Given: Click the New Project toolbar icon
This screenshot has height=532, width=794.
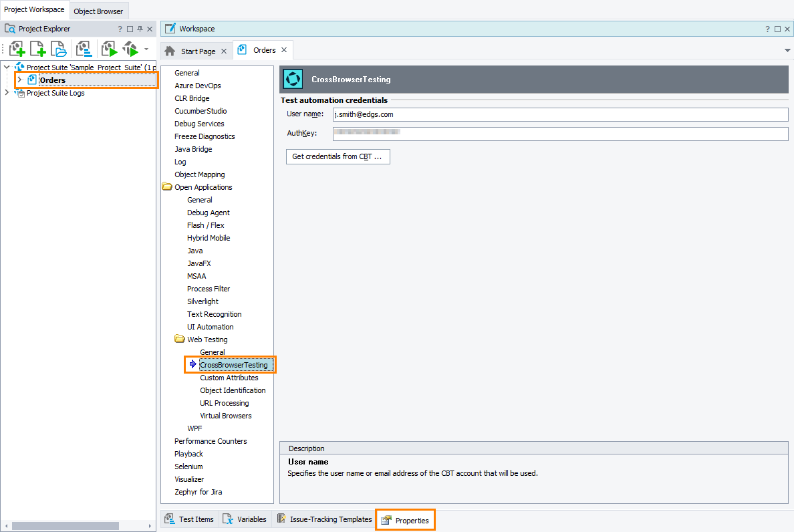Looking at the screenshot, I should click(17, 49).
